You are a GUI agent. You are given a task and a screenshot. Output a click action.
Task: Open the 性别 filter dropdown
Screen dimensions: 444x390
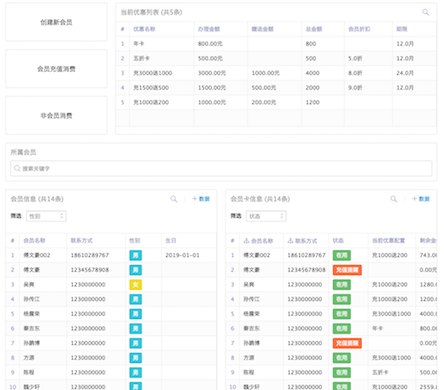click(x=46, y=216)
